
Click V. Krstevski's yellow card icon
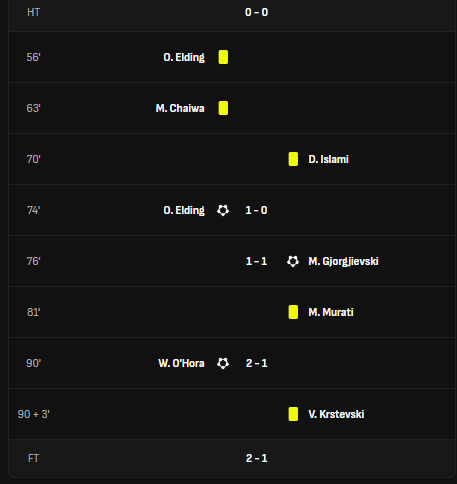[x=293, y=414]
